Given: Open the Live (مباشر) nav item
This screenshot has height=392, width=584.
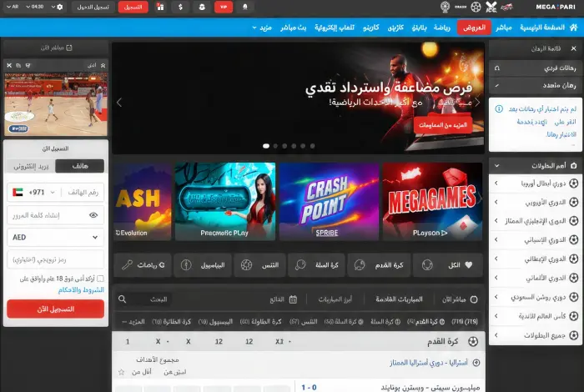Looking at the screenshot, I should [504, 28].
